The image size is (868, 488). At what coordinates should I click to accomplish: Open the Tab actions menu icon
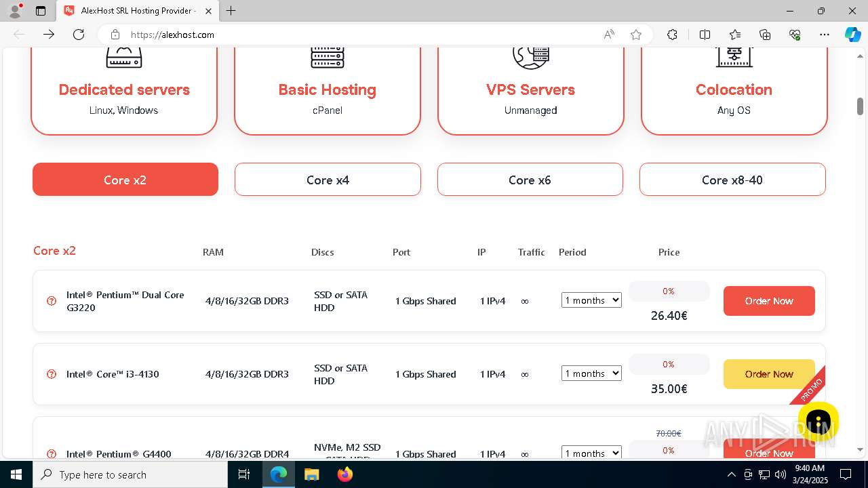coord(41,11)
